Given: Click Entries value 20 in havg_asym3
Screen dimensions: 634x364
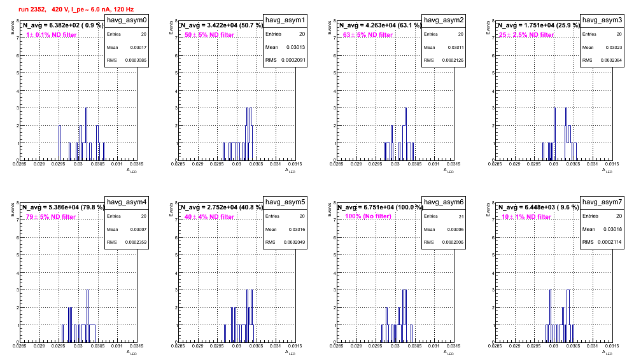Looking at the screenshot, I should point(619,34).
